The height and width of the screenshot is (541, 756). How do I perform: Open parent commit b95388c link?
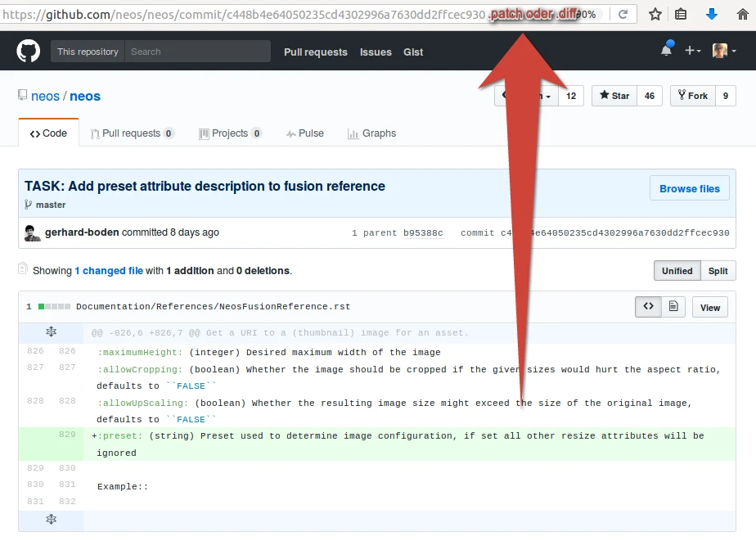coord(423,233)
